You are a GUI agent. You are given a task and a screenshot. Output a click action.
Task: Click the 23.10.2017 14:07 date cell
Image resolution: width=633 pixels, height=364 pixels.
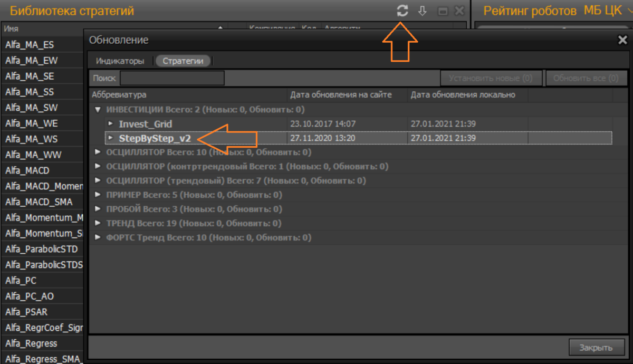[x=323, y=123]
